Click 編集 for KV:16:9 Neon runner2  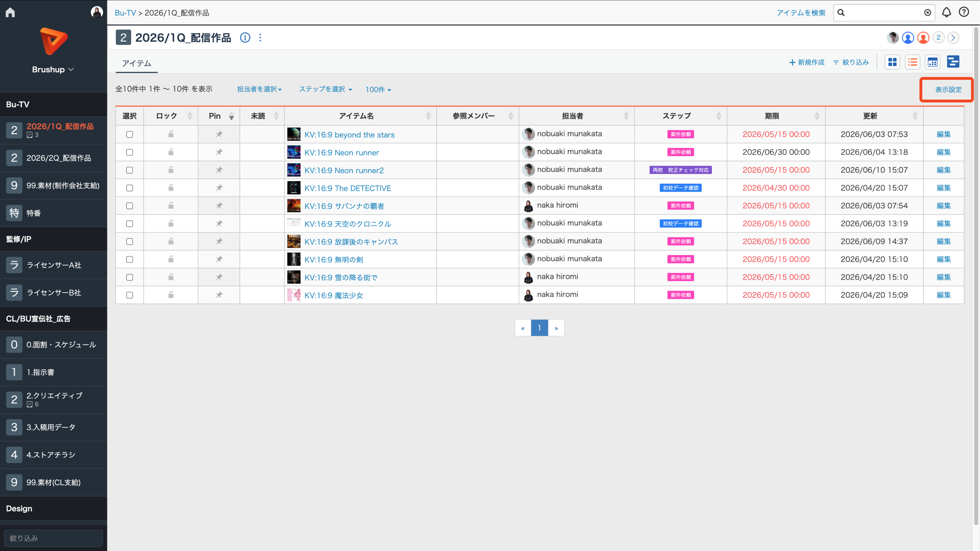(944, 170)
